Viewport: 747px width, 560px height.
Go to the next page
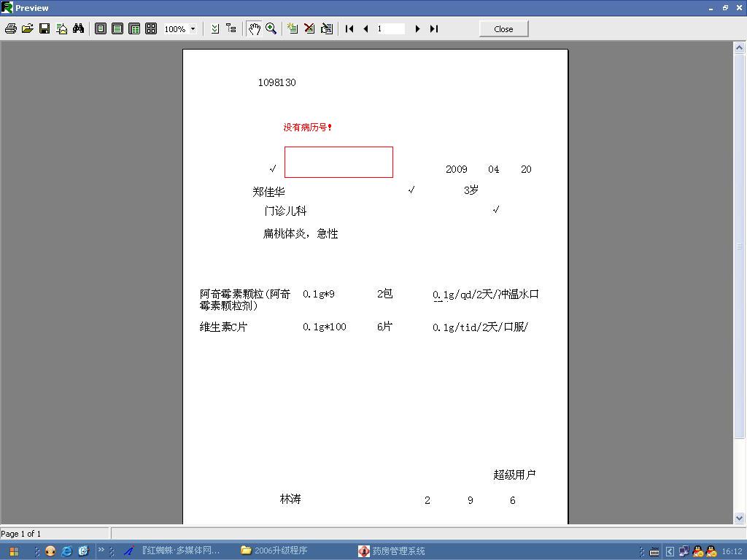point(417,28)
